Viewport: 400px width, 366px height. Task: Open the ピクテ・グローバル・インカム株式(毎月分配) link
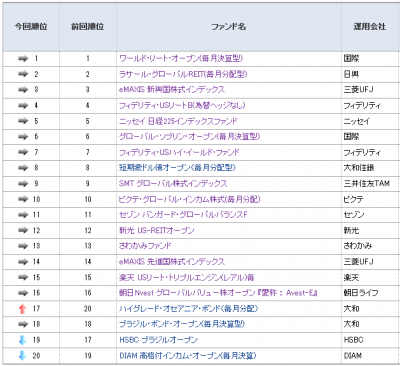pyautogui.click(x=189, y=199)
